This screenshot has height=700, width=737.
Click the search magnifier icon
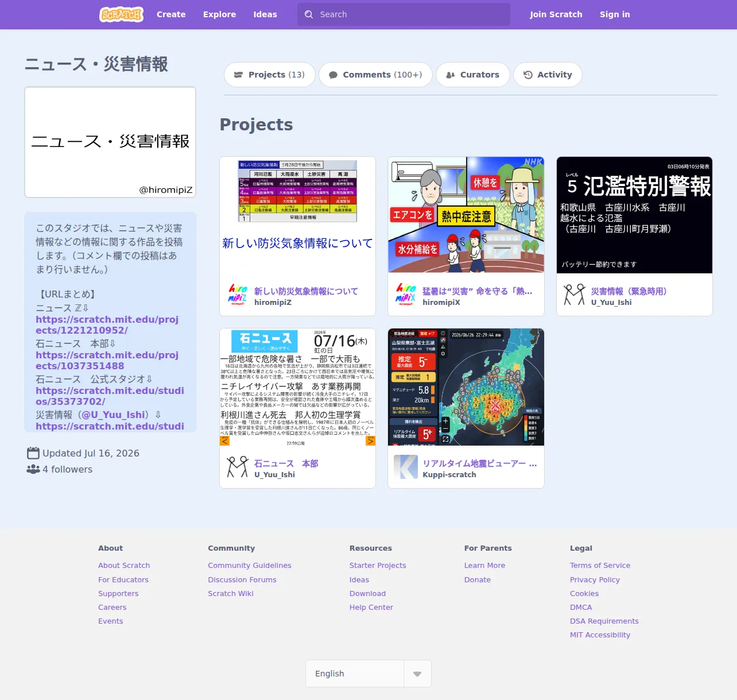(x=309, y=14)
